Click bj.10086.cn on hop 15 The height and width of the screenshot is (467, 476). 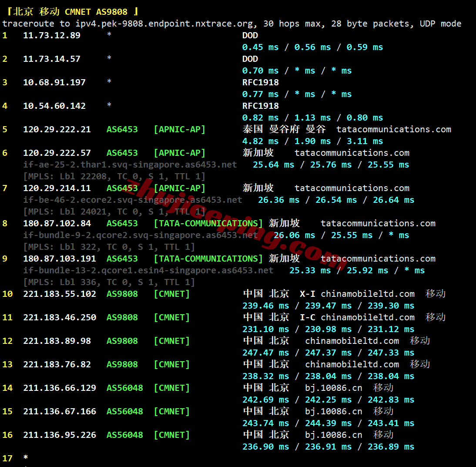(x=334, y=411)
